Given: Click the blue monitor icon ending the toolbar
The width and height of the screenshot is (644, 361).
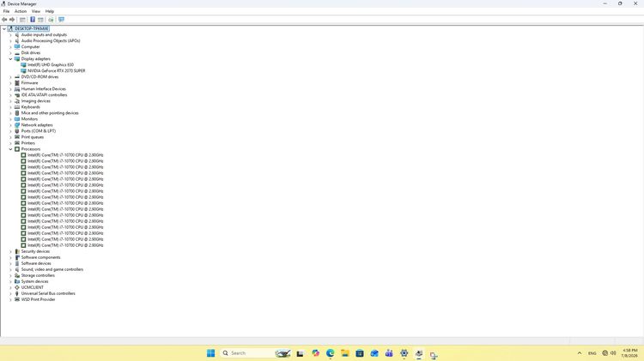Looking at the screenshot, I should click(61, 20).
